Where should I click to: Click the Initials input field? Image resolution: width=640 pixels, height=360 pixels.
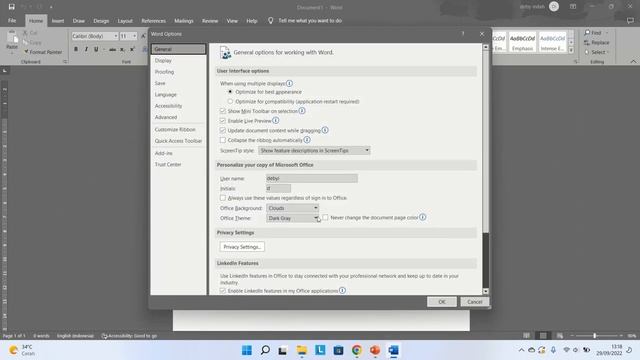coord(278,188)
